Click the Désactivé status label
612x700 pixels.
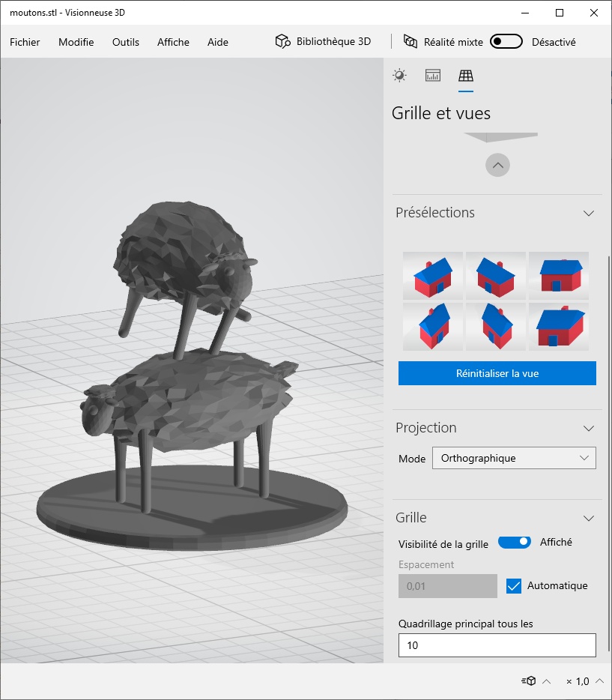click(554, 42)
